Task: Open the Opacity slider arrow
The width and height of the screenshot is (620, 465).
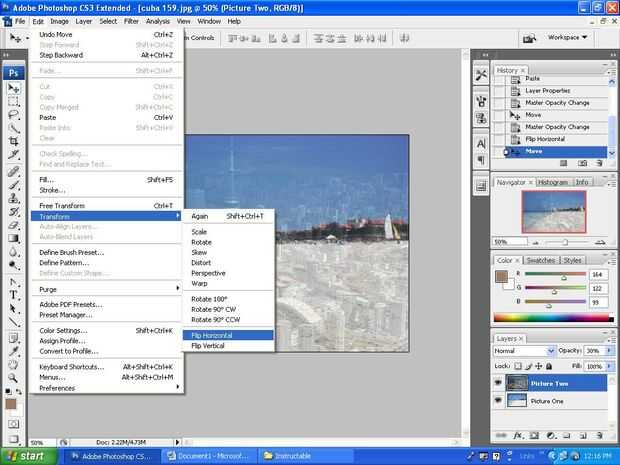Action: coord(609,350)
